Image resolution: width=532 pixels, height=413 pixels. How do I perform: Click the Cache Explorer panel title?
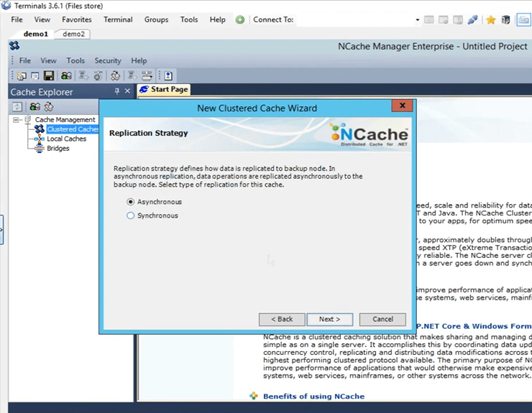point(42,92)
